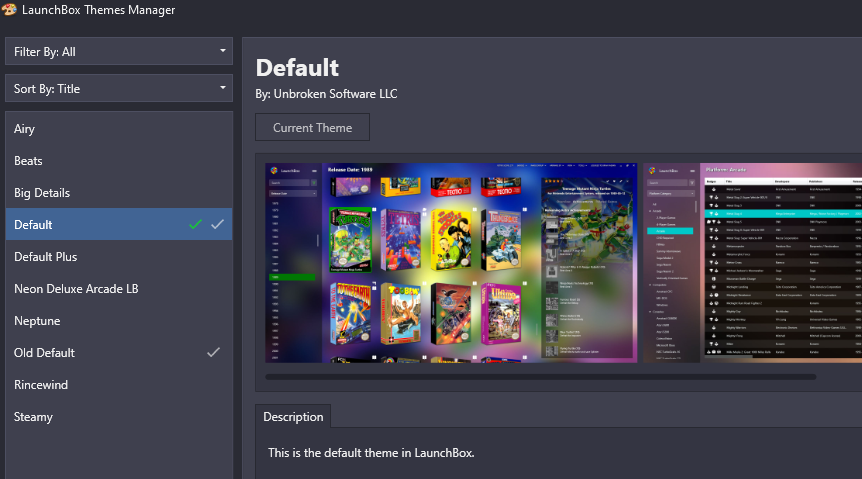Select the Big Details theme
Screen dimensions: 862x479
pyautogui.click(x=119, y=192)
